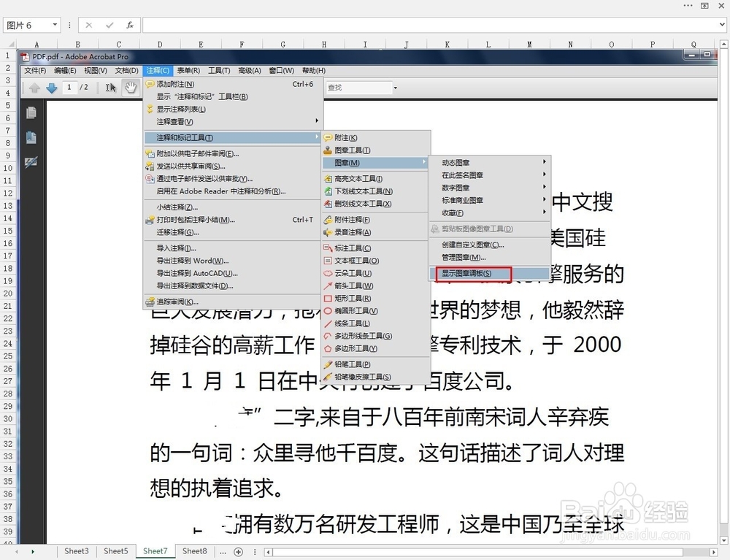Image resolution: width=730 pixels, height=560 pixels.
Task: Expand 注释和标记工具(T) submenu
Action: click(x=233, y=138)
